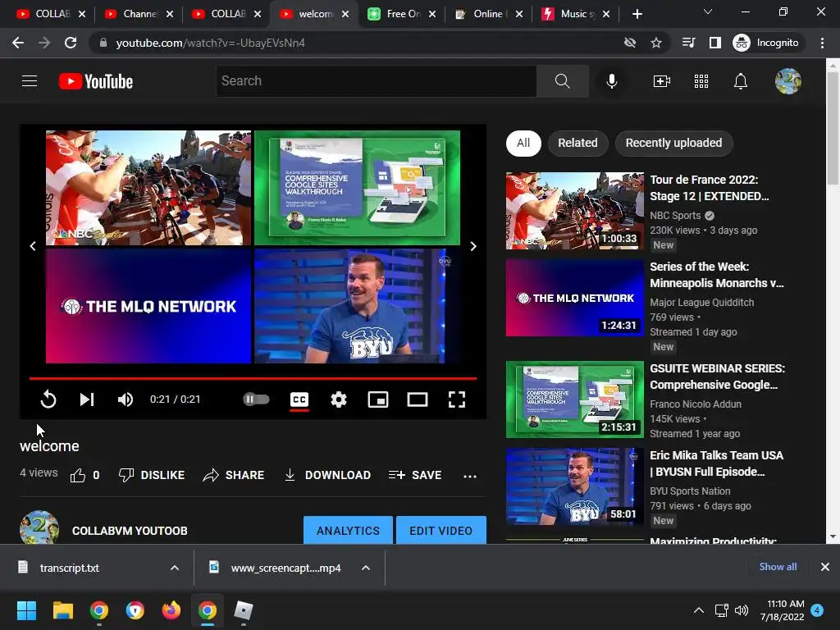Play THE MLQ NETWORK endscreen tile
This screenshot has height=630, width=840.
pos(148,306)
